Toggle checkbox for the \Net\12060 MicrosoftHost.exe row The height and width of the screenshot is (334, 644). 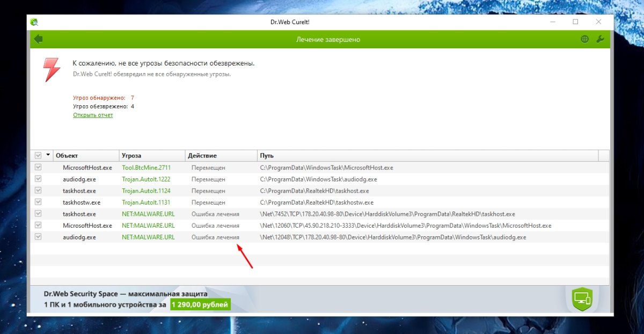38,225
